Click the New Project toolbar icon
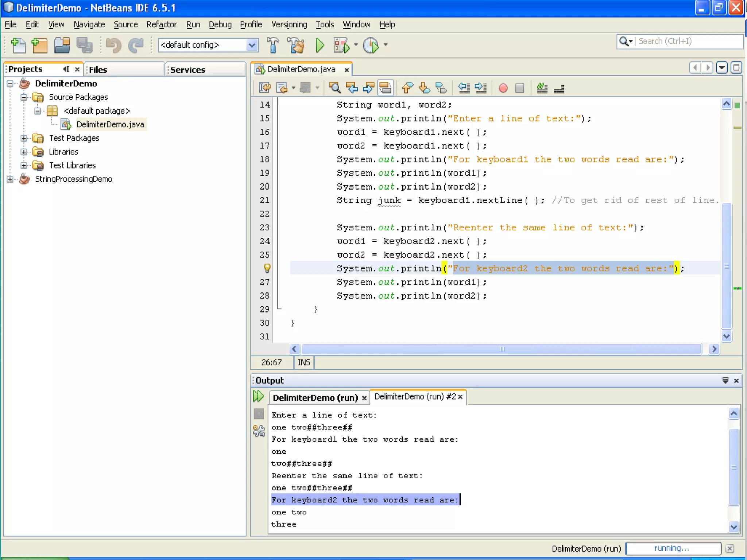Viewport: 747px width, 560px height. tap(39, 45)
